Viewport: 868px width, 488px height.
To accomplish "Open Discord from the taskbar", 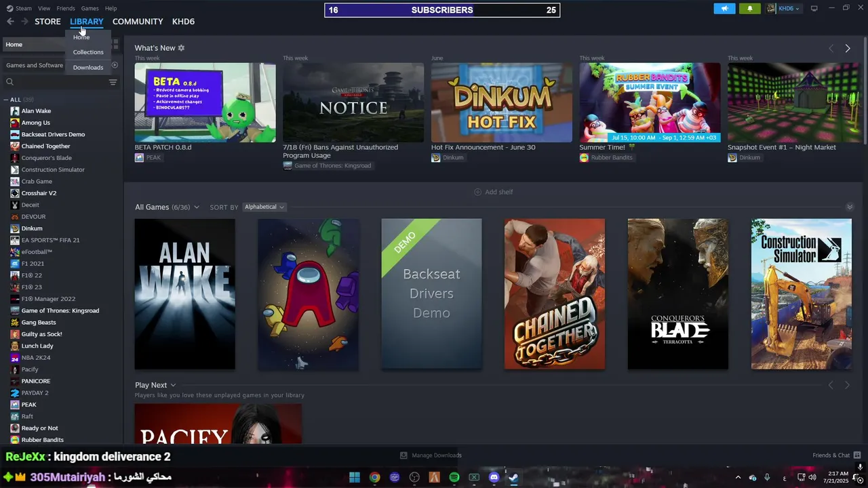I will [494, 477].
